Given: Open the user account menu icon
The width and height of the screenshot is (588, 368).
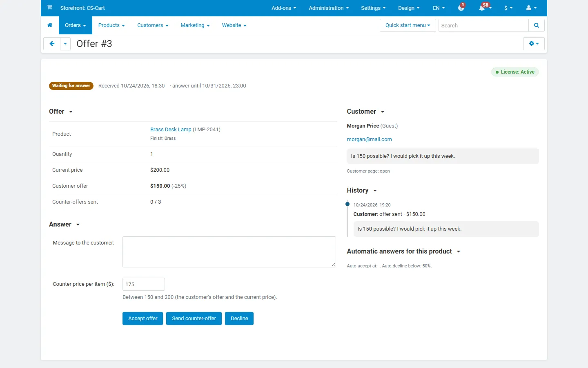Looking at the screenshot, I should pyautogui.click(x=531, y=8).
